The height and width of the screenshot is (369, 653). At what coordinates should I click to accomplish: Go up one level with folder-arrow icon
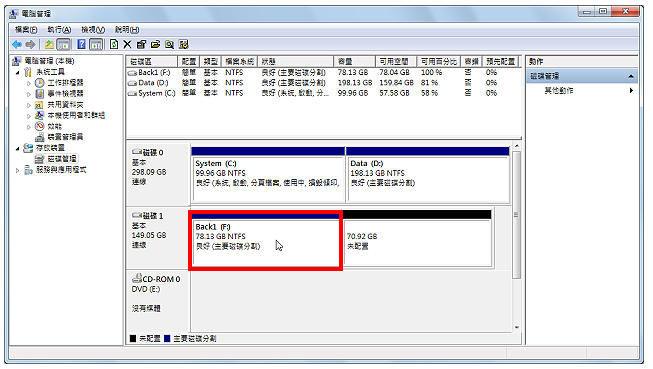pos(49,44)
